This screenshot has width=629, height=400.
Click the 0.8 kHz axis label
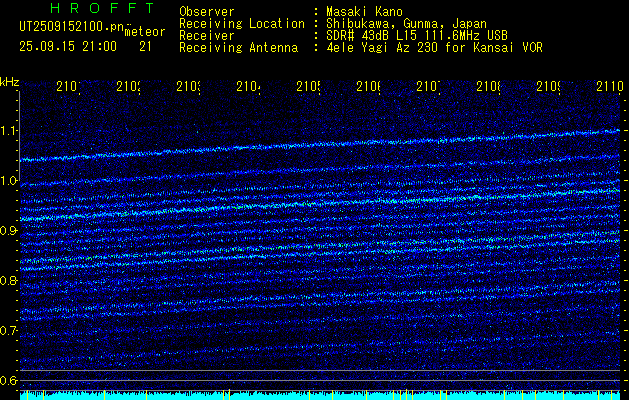(x=8, y=281)
